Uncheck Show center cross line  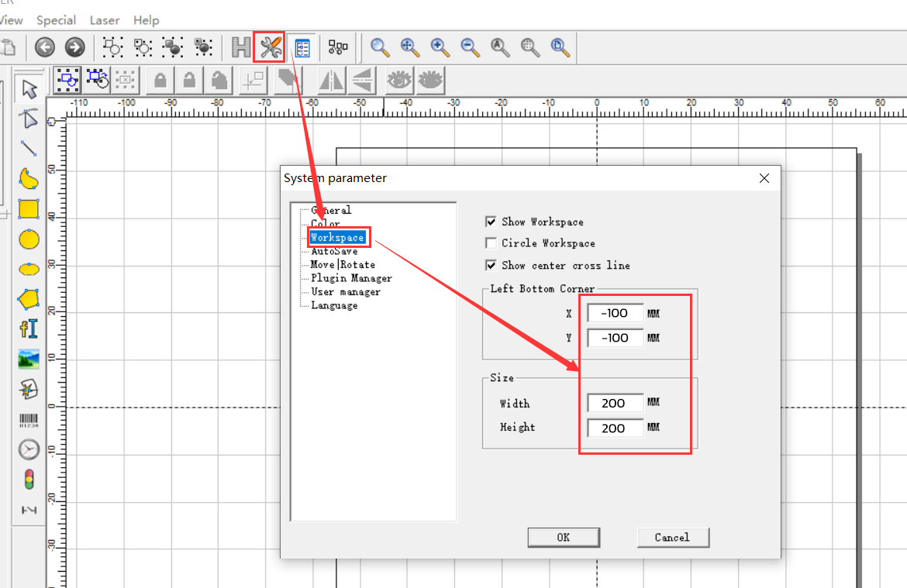click(491, 265)
